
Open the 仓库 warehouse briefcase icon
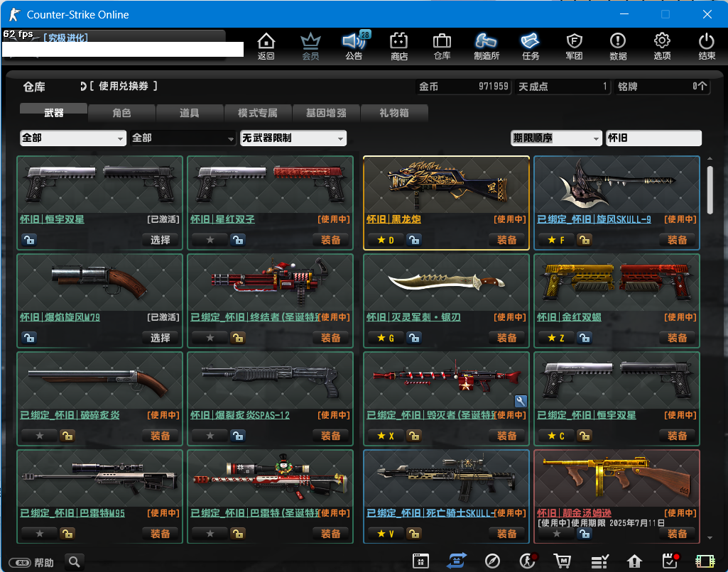pyautogui.click(x=442, y=46)
